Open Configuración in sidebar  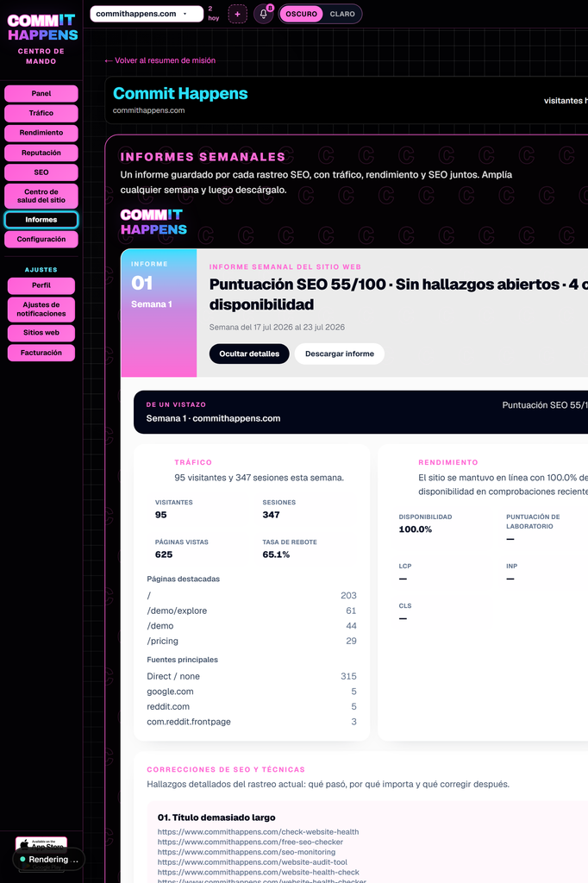(41, 240)
